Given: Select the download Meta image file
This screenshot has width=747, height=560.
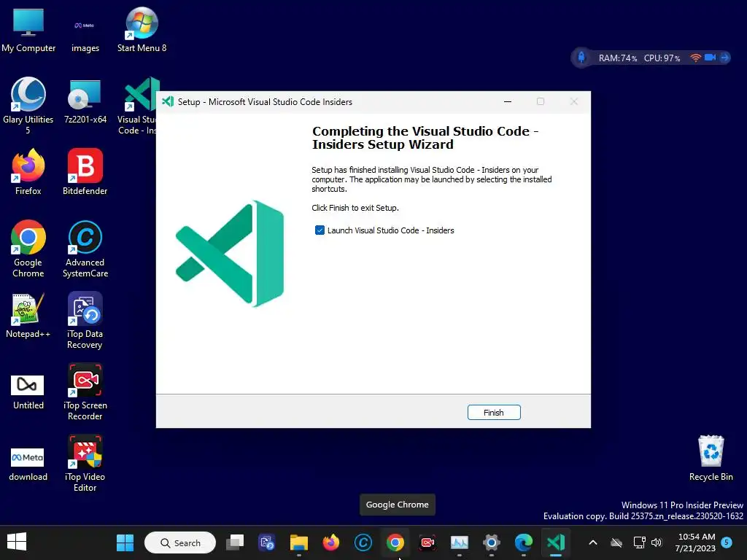Looking at the screenshot, I should (28, 464).
